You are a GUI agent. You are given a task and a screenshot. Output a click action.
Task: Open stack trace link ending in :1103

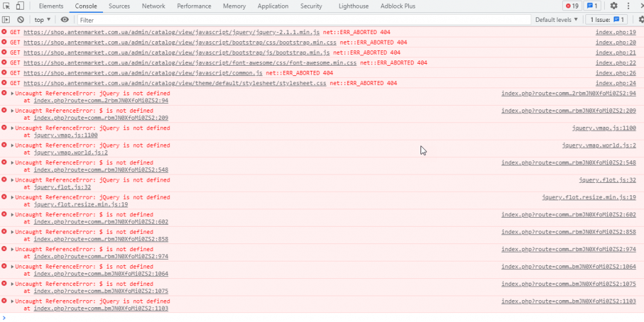(101, 308)
